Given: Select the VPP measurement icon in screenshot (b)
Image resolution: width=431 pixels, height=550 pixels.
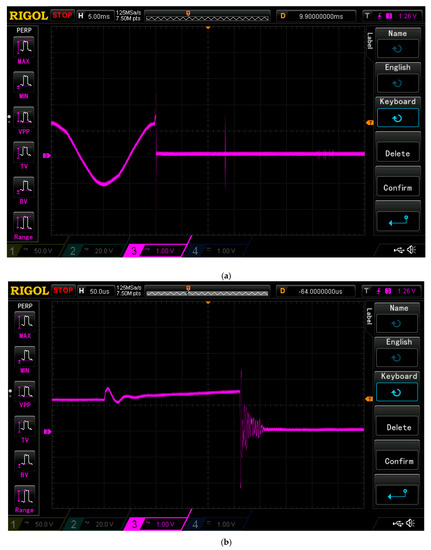Looking at the screenshot, I should click(x=25, y=391).
